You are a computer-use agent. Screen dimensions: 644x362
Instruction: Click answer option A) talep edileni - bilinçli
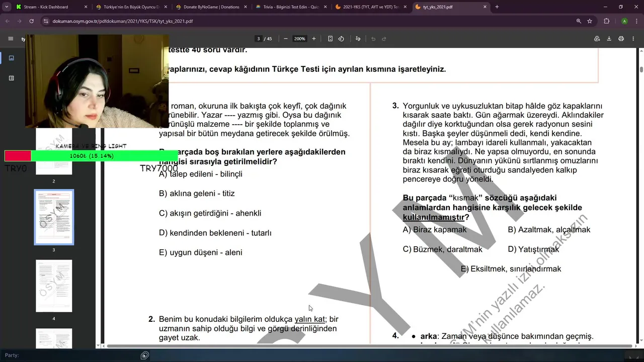point(201,174)
